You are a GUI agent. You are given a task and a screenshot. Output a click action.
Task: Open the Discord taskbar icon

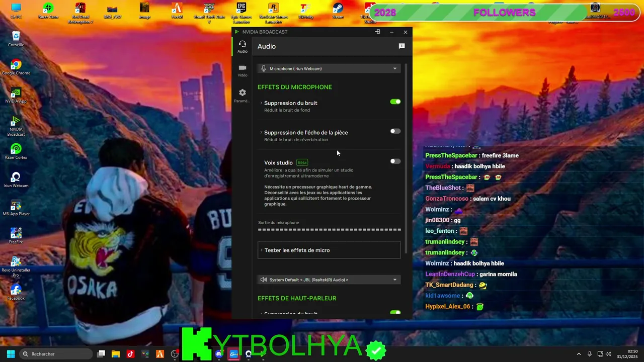tap(218, 354)
